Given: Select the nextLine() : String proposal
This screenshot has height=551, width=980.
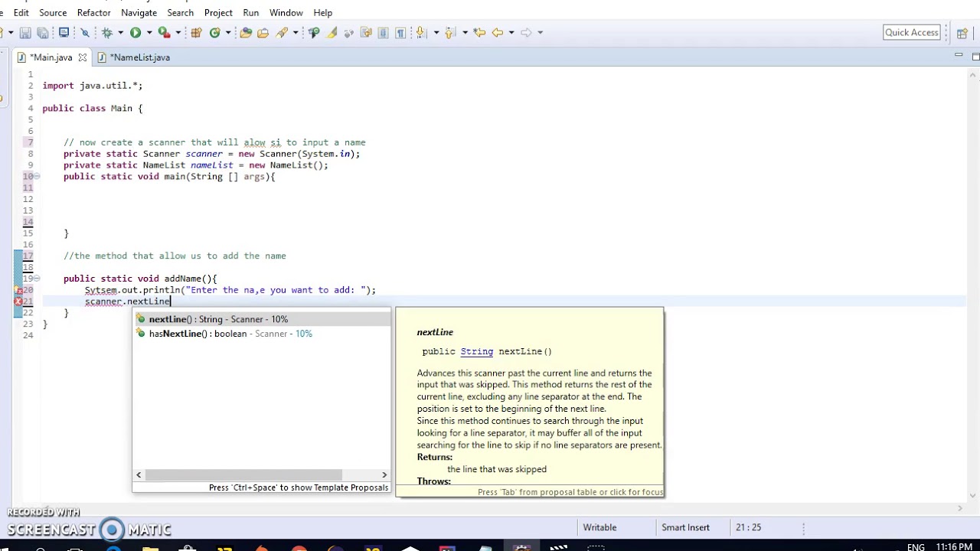Looking at the screenshot, I should click(x=261, y=319).
